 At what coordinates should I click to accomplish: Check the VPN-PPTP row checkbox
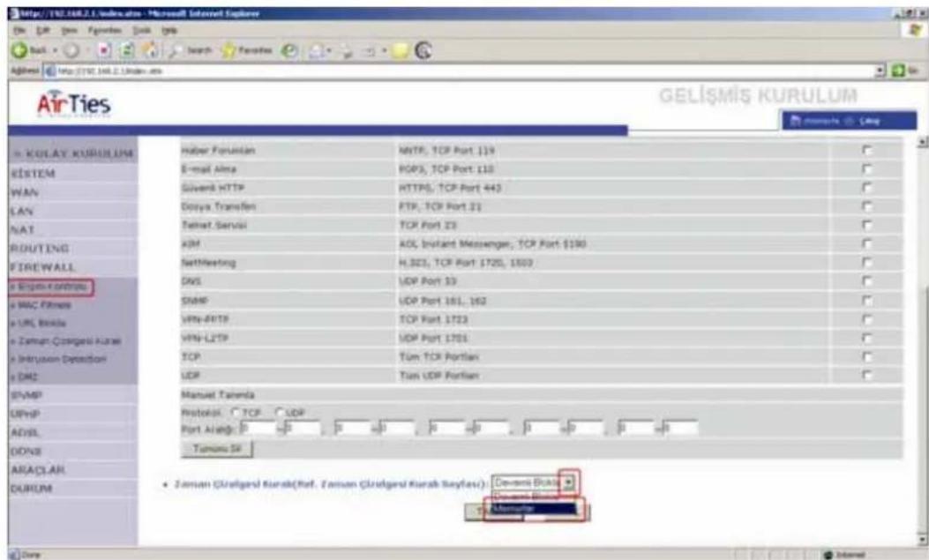(x=866, y=319)
